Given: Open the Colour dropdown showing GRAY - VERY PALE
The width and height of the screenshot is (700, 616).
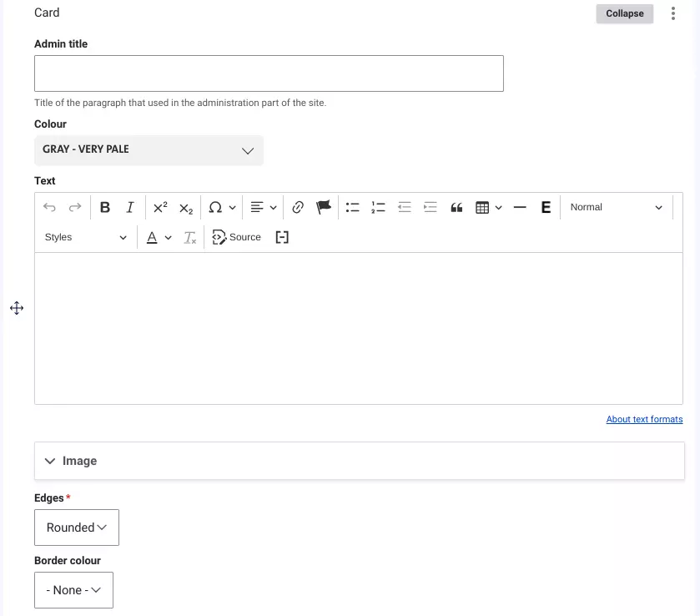Looking at the screenshot, I should (x=149, y=150).
